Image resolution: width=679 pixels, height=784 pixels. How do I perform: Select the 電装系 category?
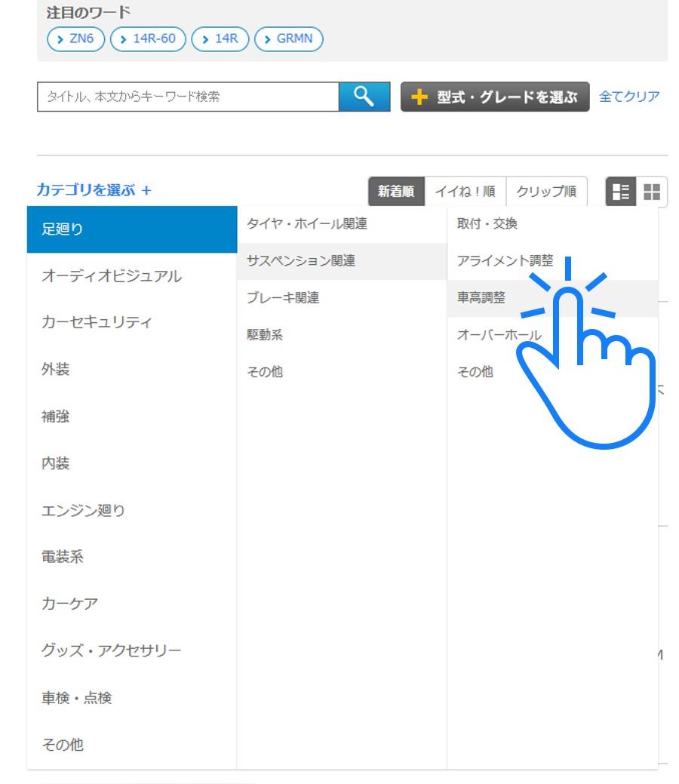(x=132, y=557)
